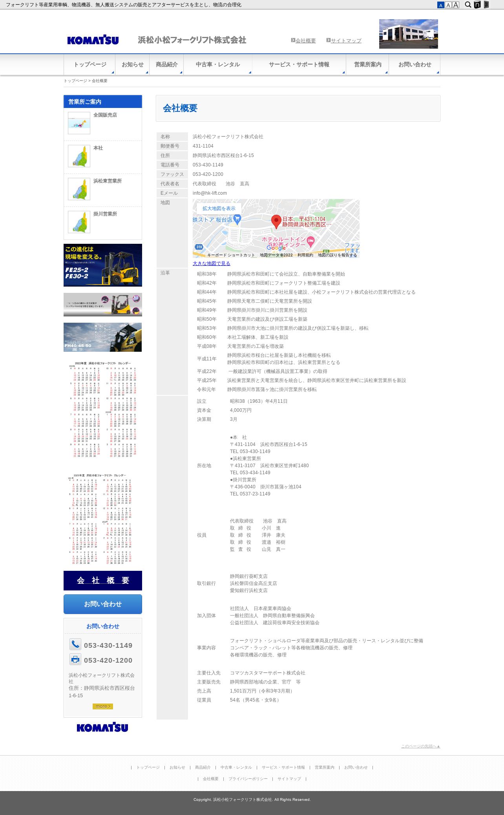504x815 pixels.
Task: Open サイトマップ link in header
Action: (x=346, y=40)
